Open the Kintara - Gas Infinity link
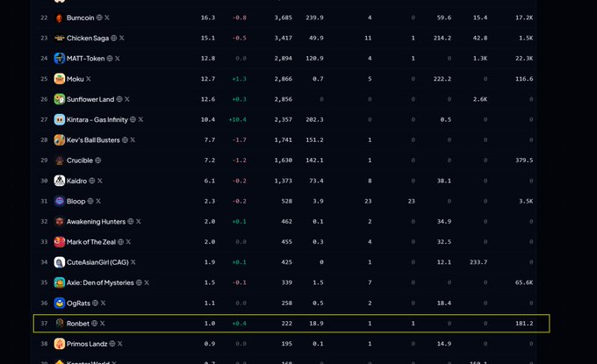Image resolution: width=597 pixels, height=364 pixels. point(97,119)
